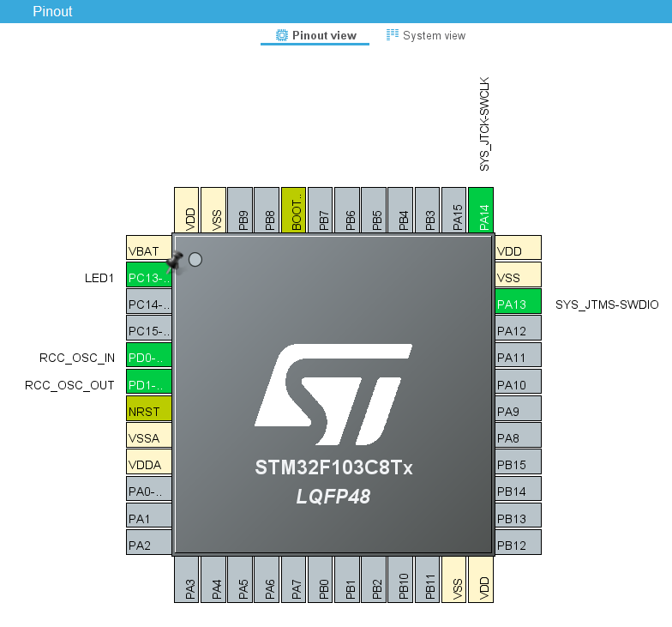Click the PA0 pin
Image resolution: width=672 pixels, height=627 pixels.
(149, 489)
